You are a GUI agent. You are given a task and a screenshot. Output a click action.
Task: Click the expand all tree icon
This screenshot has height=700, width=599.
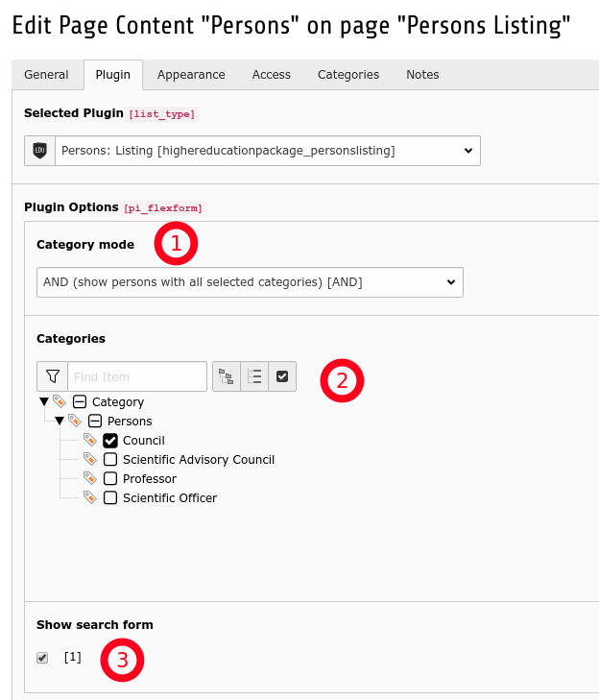pos(227,376)
